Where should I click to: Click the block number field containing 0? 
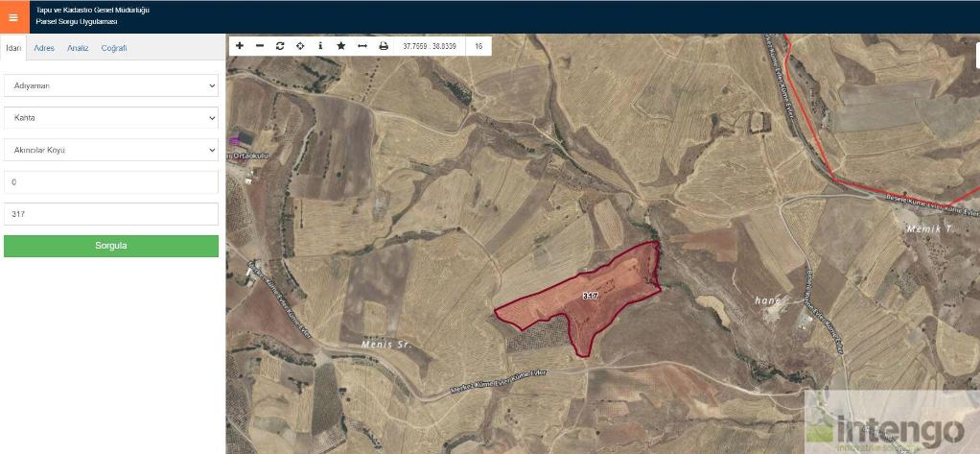pyautogui.click(x=111, y=182)
